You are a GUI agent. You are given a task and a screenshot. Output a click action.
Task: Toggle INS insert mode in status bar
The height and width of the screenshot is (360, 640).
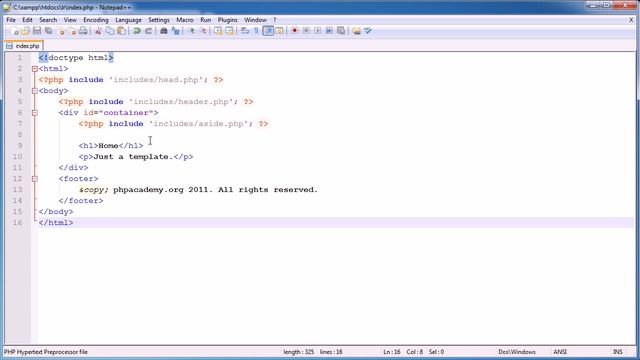tap(618, 352)
